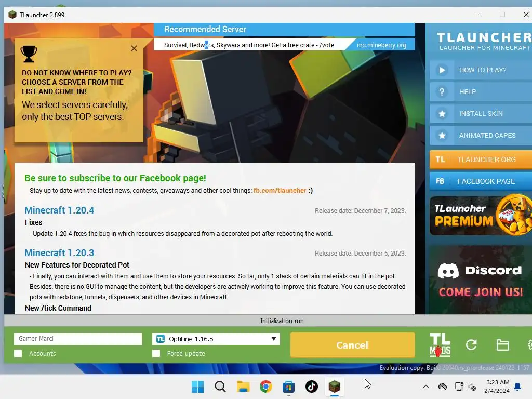
Task: Show hidden system tray icons
Action: [x=426, y=387]
